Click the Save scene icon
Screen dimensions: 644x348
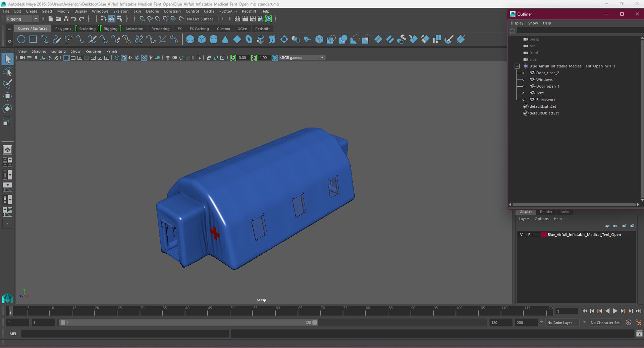[x=66, y=19]
